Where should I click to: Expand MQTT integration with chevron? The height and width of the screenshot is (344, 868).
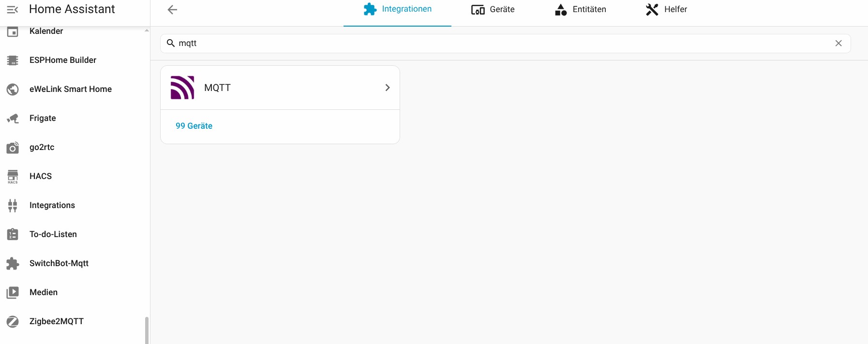(x=388, y=88)
